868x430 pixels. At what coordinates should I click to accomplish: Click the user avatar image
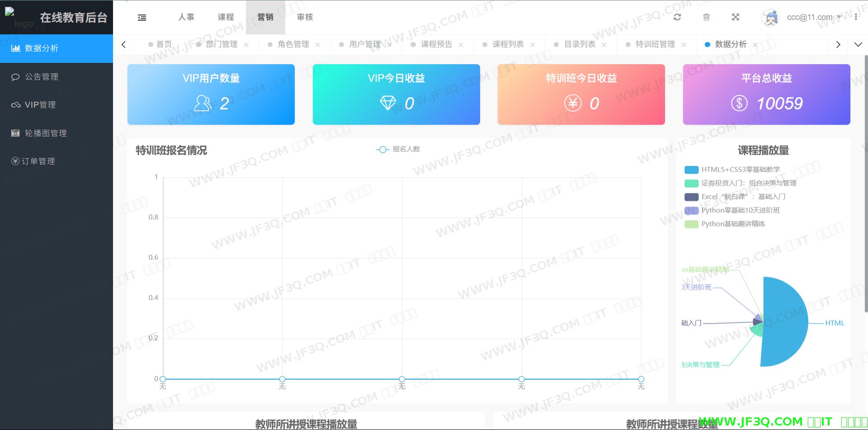point(770,18)
